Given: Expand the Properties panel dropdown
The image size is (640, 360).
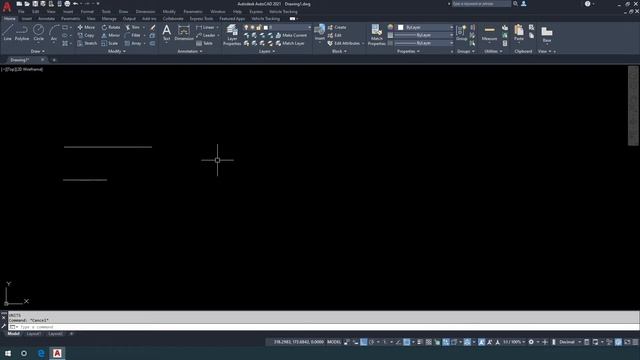Looking at the screenshot, I should (x=408, y=51).
